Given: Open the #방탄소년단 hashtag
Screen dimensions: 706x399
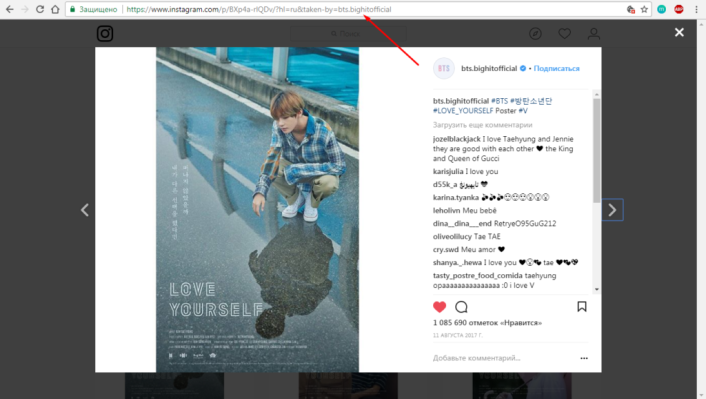Looking at the screenshot, I should [x=531, y=101].
